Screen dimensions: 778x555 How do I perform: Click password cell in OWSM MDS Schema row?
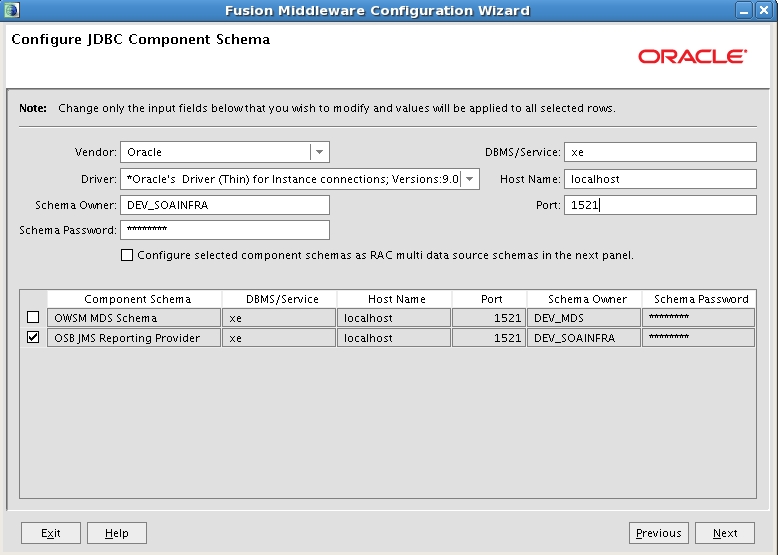(x=699, y=317)
